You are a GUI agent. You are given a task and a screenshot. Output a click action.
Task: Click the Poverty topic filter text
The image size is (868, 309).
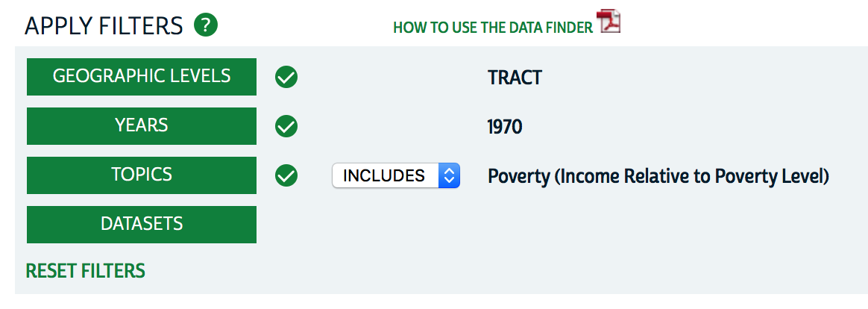coord(658,176)
